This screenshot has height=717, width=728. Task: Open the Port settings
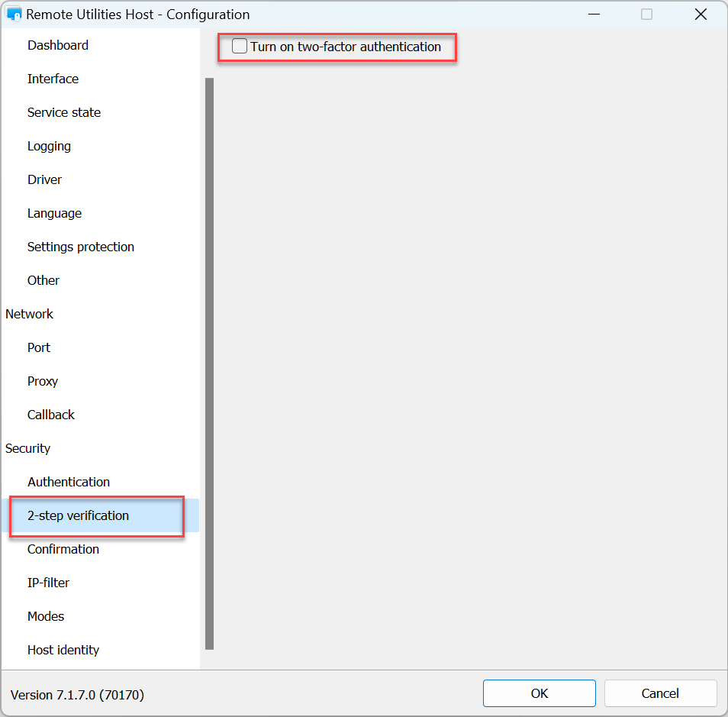click(x=39, y=347)
